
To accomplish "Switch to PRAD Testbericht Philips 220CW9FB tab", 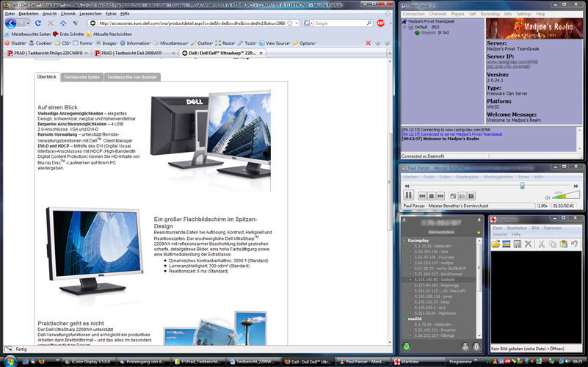I will pyautogui.click(x=48, y=54).
